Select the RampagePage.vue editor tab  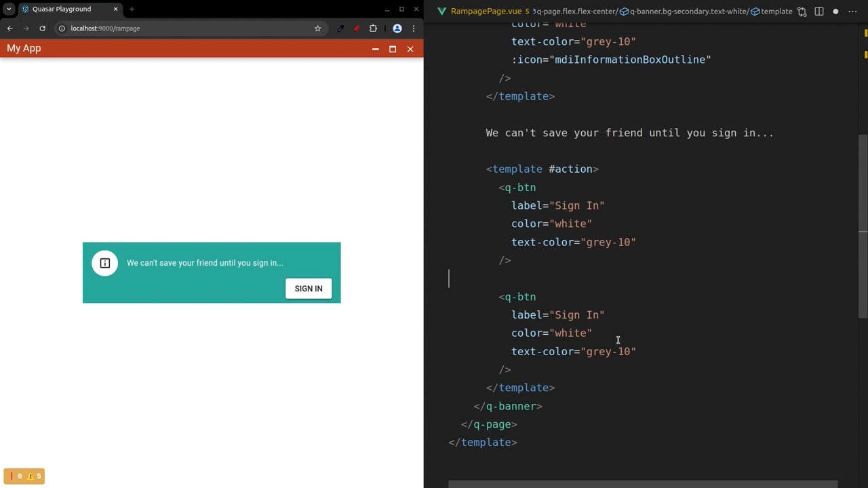coord(486,11)
